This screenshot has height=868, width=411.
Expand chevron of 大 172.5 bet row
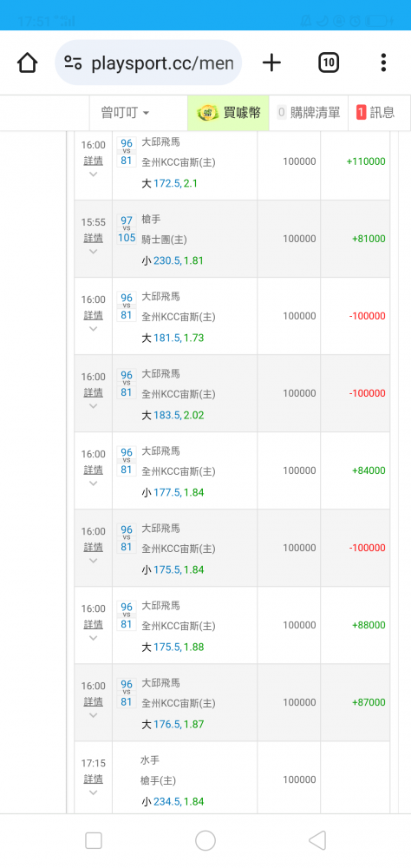click(93, 174)
